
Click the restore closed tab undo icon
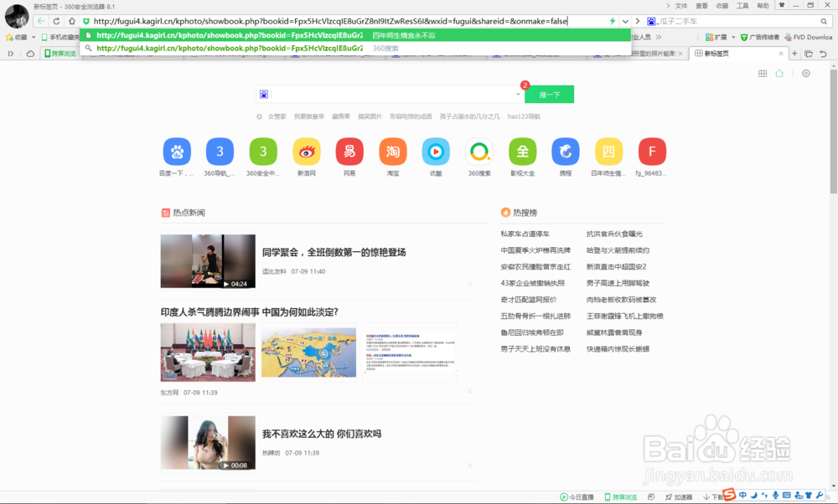click(823, 54)
